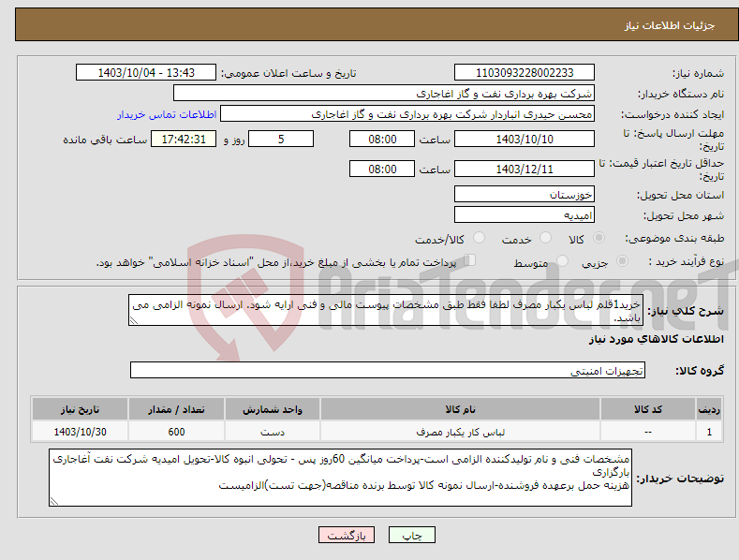The width and height of the screenshot is (739, 560).
Task: Select the خدمت radio button
Action: coord(545,238)
